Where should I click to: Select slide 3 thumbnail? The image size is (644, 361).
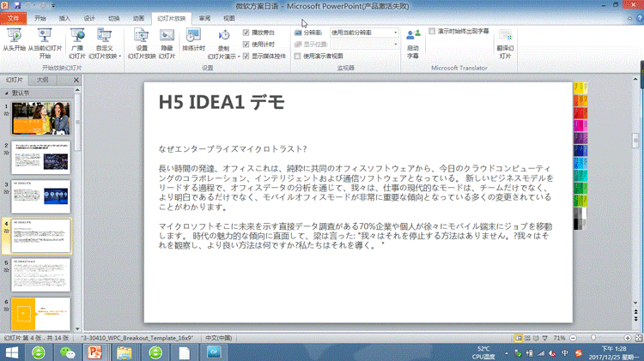40,197
